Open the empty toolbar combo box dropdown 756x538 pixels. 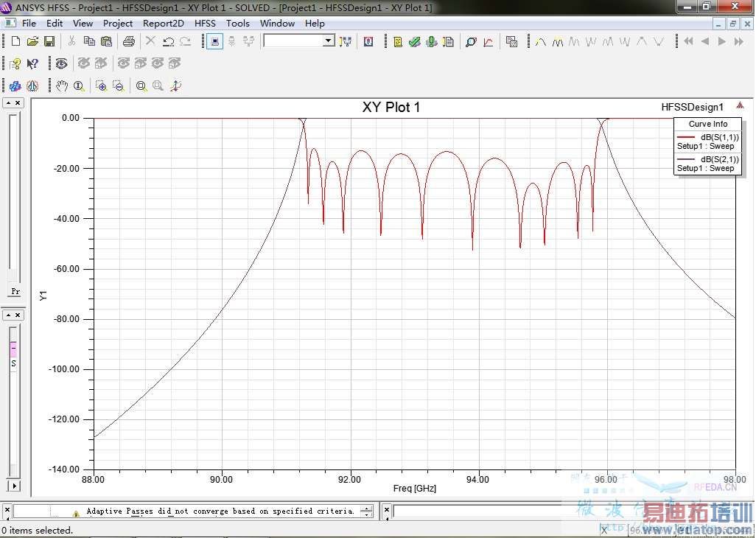(x=329, y=41)
